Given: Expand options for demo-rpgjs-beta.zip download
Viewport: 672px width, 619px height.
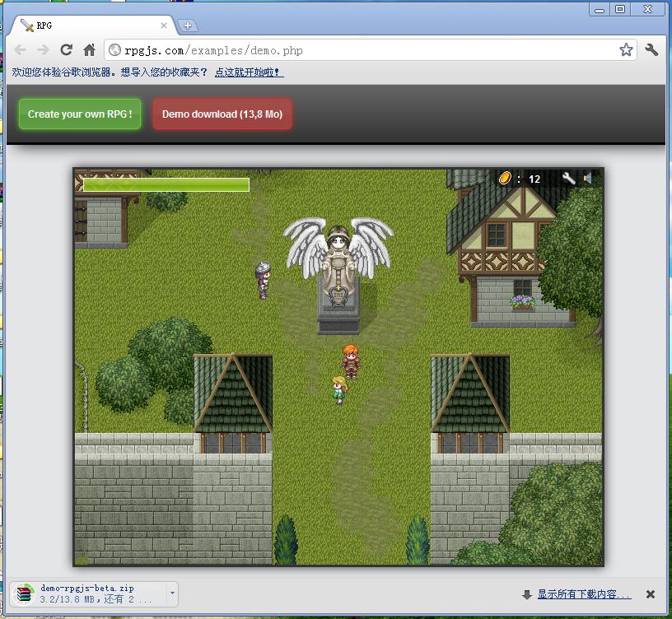Looking at the screenshot, I should tap(172, 593).
